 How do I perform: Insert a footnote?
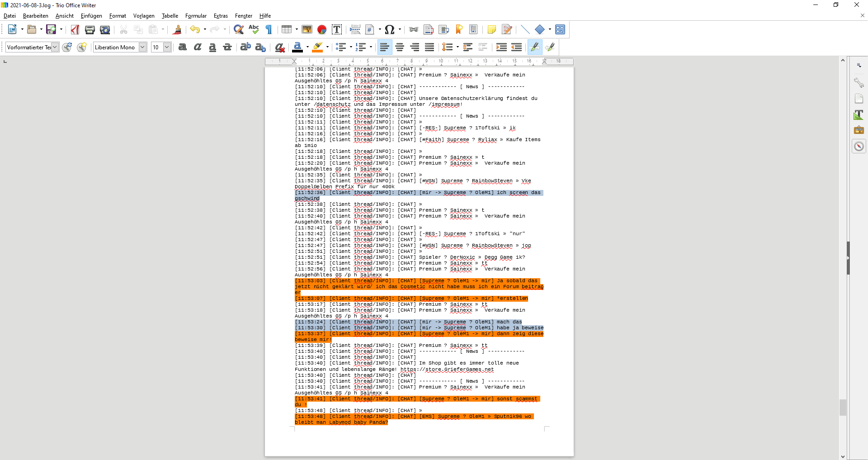click(x=429, y=29)
